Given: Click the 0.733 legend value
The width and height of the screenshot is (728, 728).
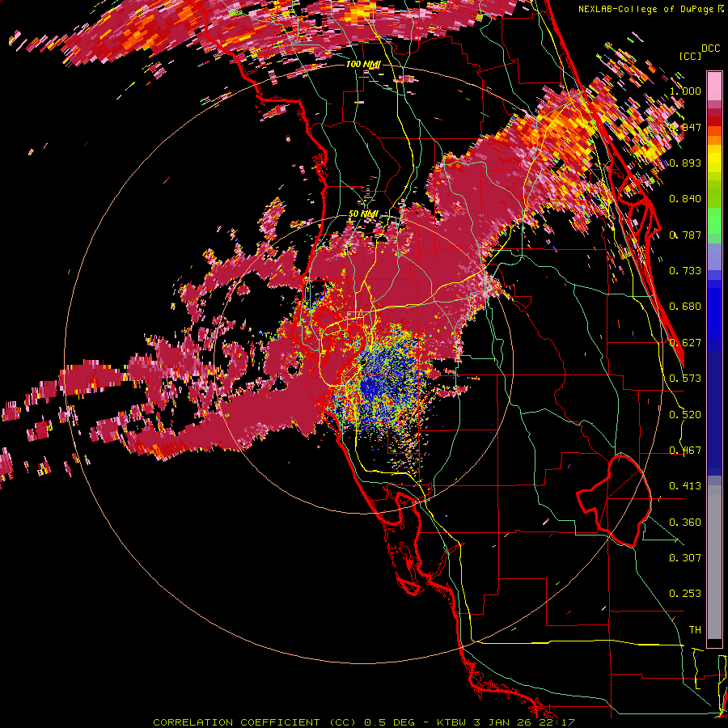Looking at the screenshot, I should click(x=685, y=271).
